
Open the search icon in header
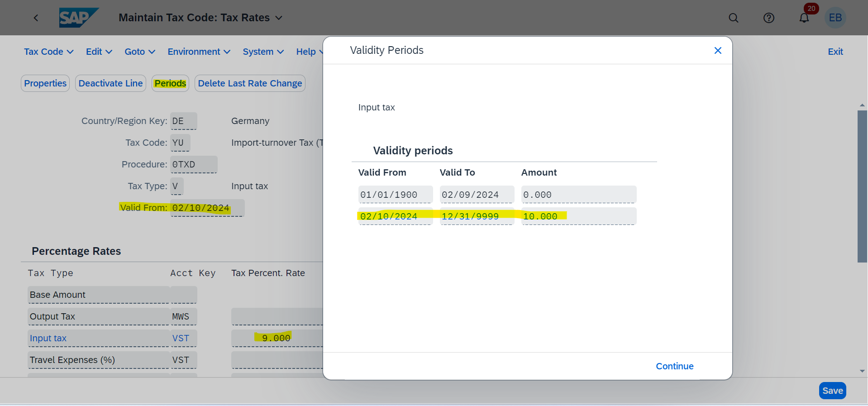click(734, 18)
